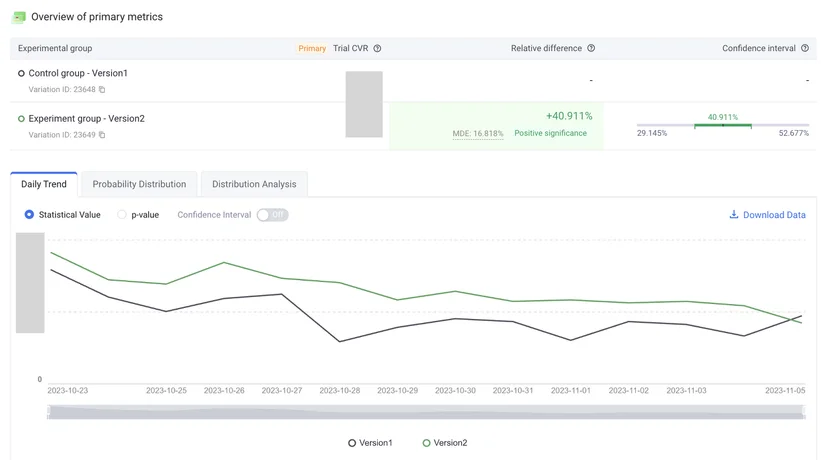This screenshot has width=828, height=460.
Task: Switch to the Probability Distribution tab
Action: (139, 184)
